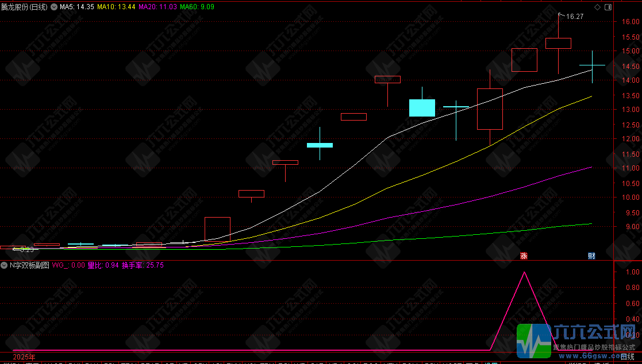642x364 pixels.
Task: Select the MA10: 13.44 indicator label
Action: click(116, 7)
